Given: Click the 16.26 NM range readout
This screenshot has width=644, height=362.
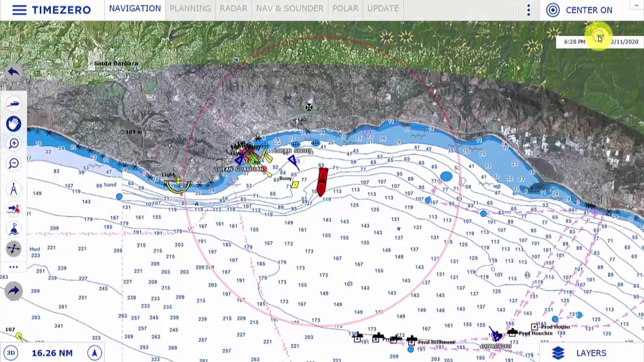Looking at the screenshot, I should [x=52, y=353].
